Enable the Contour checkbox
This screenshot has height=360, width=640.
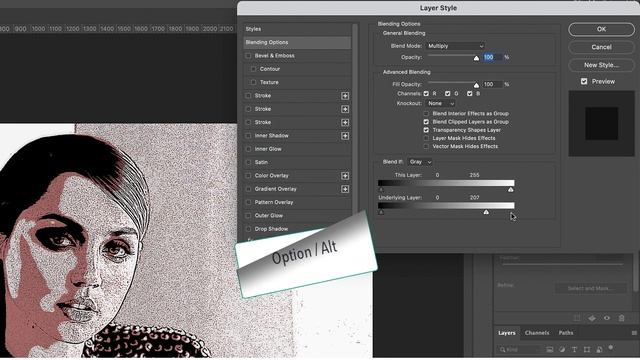pyautogui.click(x=253, y=69)
